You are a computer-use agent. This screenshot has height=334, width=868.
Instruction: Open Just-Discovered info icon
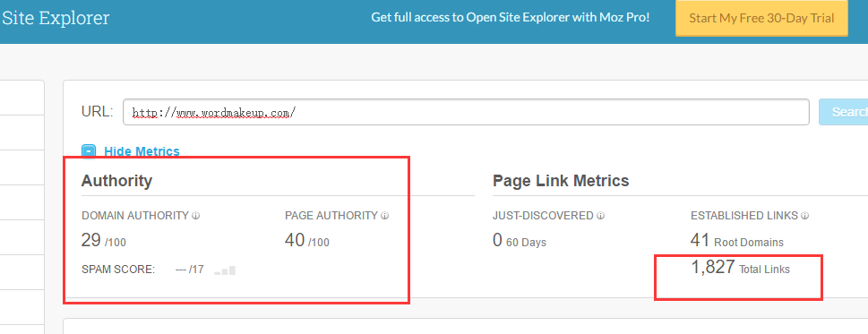[601, 216]
